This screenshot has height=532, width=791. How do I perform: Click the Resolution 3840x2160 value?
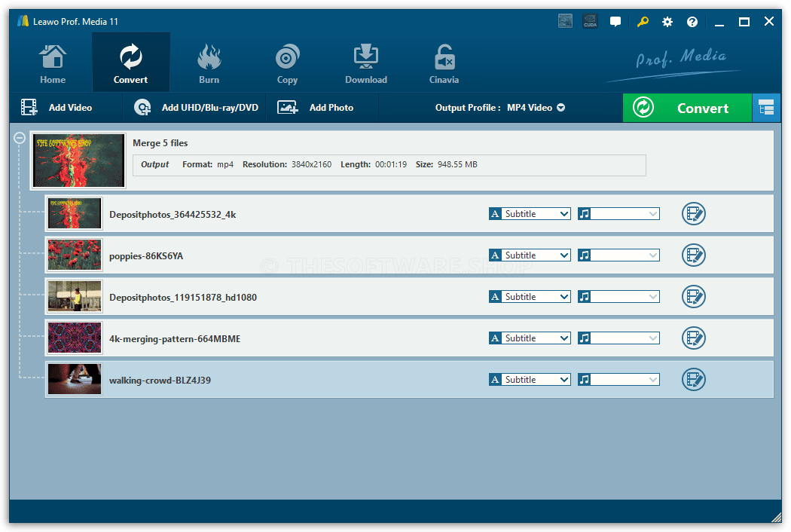(x=311, y=164)
